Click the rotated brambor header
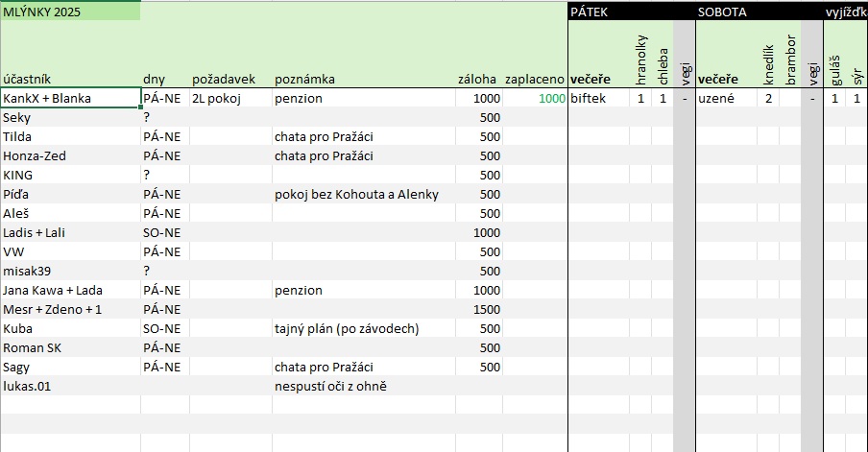Screen dimensions: 868x452 click(790, 59)
